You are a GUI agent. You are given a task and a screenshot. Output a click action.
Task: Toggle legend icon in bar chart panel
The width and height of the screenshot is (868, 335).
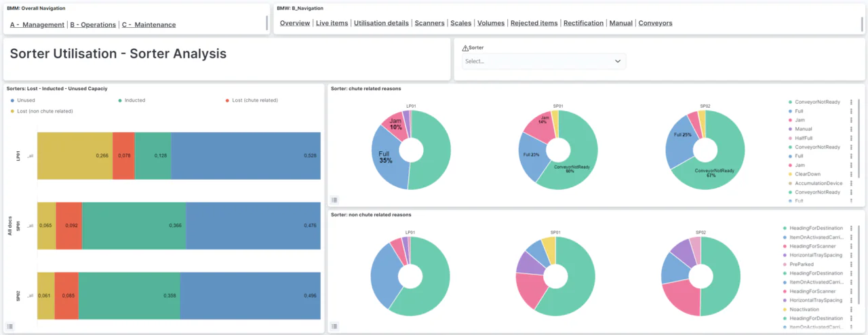coord(10,327)
